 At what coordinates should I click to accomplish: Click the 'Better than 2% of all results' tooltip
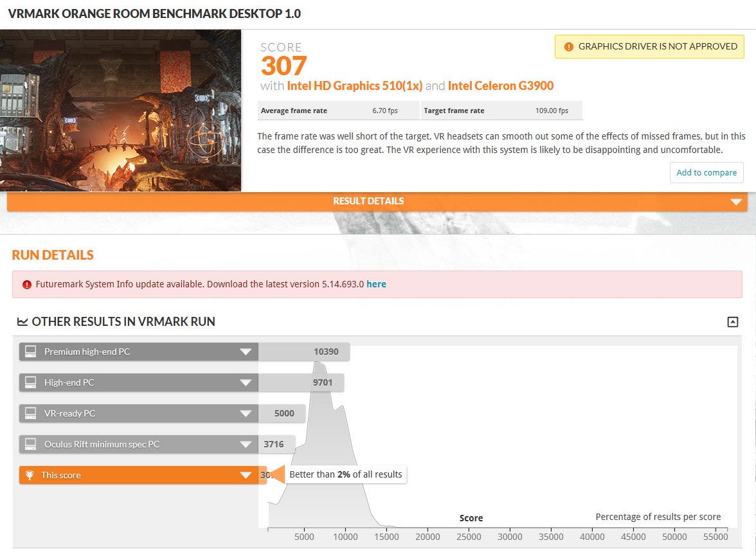click(345, 474)
